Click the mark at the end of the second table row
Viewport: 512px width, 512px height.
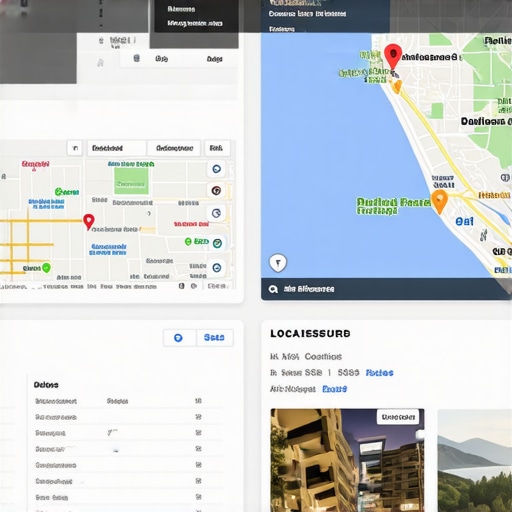(x=198, y=417)
